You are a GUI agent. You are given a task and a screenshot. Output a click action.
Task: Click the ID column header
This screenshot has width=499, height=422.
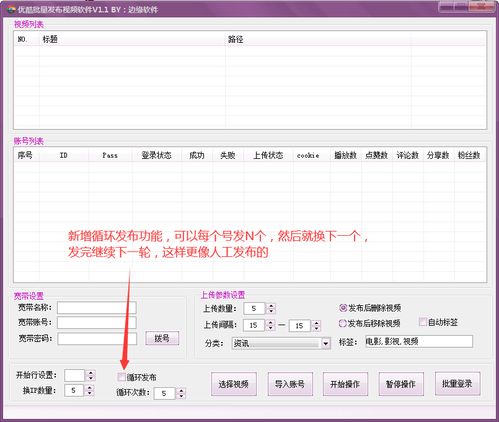(x=64, y=155)
